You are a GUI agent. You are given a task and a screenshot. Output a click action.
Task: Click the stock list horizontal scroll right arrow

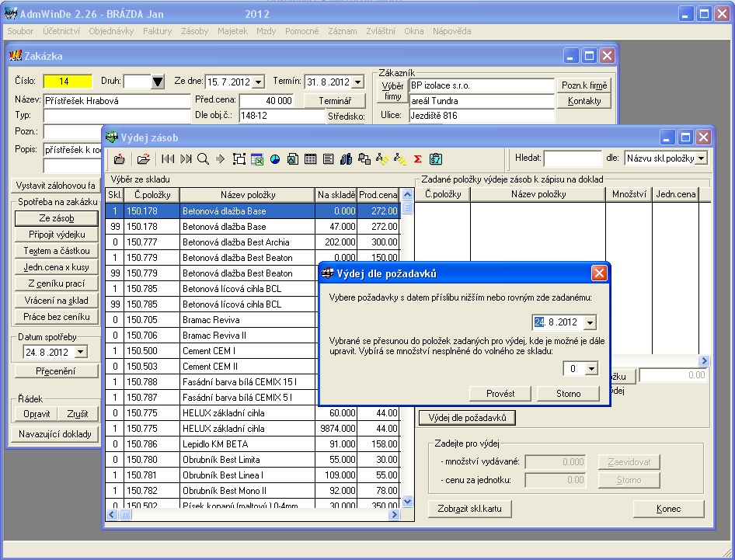[x=394, y=514]
